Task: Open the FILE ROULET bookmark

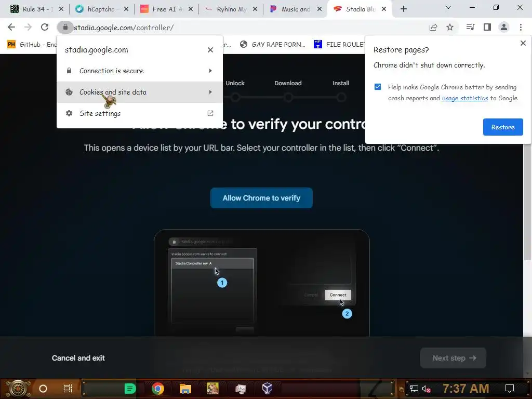Action: pos(339,45)
